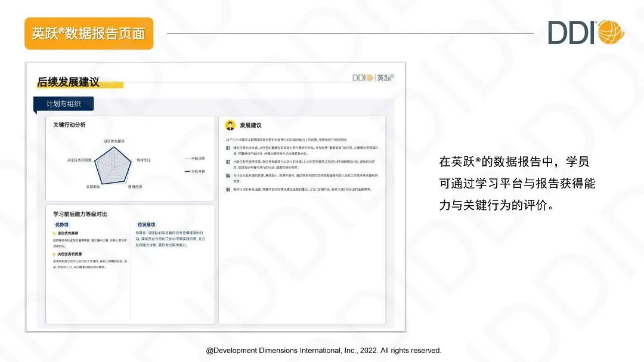Click radar axis label 决定任务和资源 left of chart
Screen dimensions: 644x362
click(79, 160)
